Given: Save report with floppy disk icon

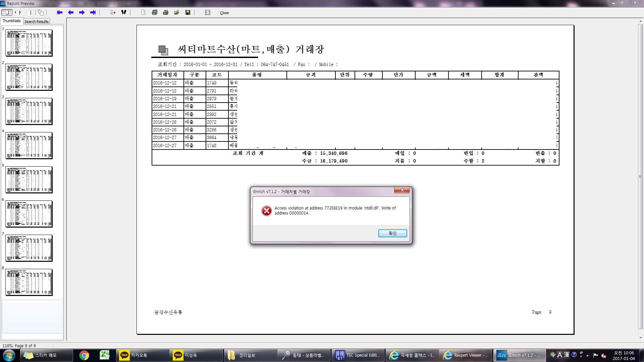Looking at the screenshot, I should coord(188,12).
